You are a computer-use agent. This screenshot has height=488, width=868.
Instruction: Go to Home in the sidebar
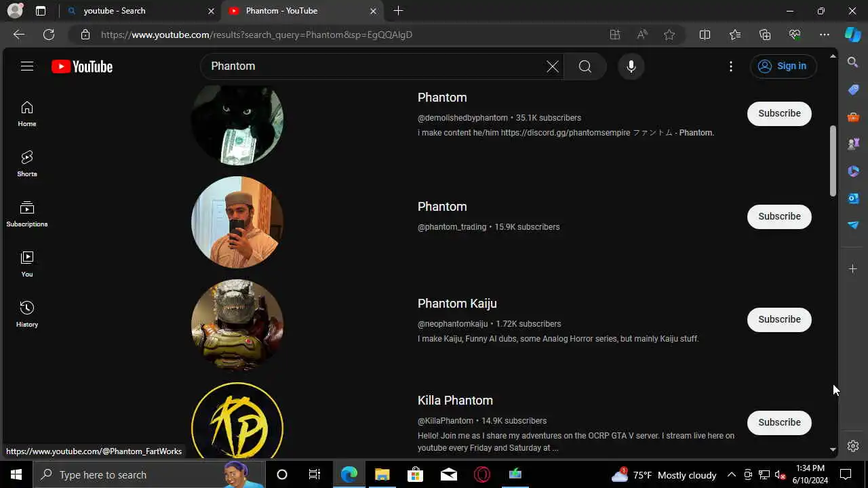(27, 114)
